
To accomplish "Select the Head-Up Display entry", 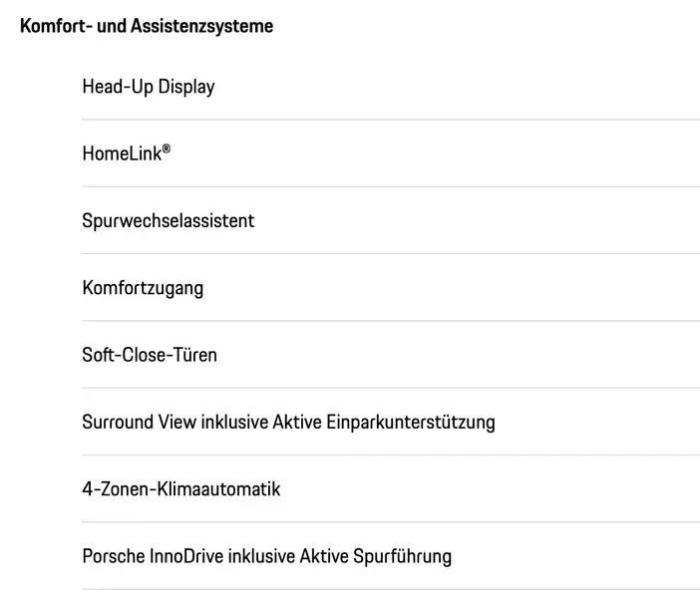I will pos(149,87).
